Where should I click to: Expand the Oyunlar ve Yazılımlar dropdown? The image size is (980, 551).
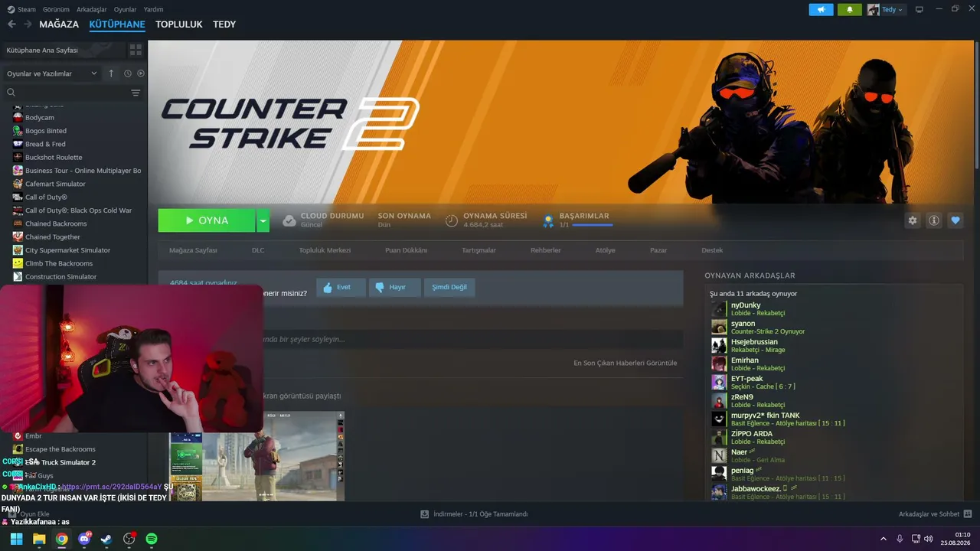pyautogui.click(x=52, y=73)
